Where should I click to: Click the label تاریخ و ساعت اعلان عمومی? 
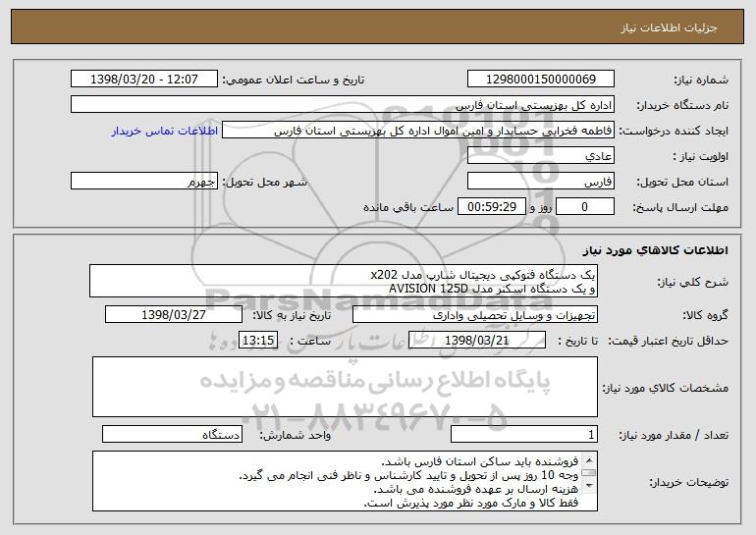pos(294,80)
